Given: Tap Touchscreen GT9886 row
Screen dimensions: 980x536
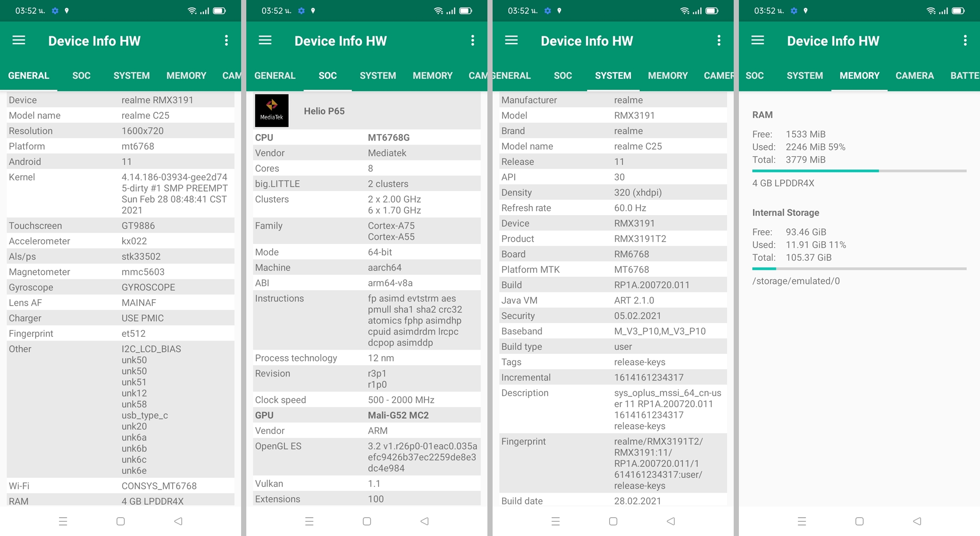Looking at the screenshot, I should coord(121,226).
